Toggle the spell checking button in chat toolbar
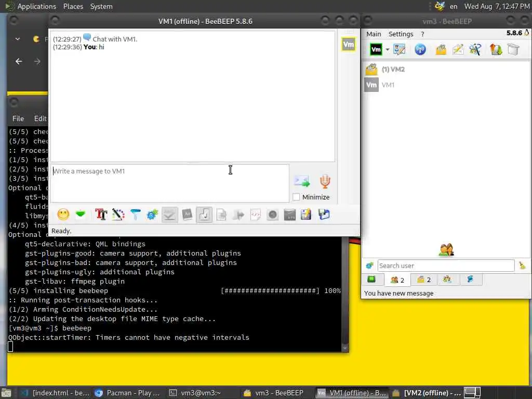 169,215
